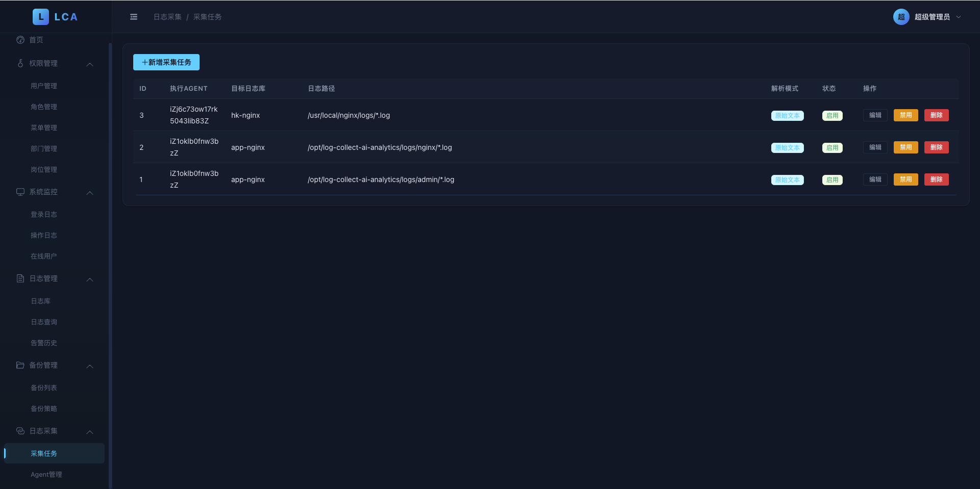Click the 超级管理员 avatar icon
980x489 pixels.
pos(901,17)
